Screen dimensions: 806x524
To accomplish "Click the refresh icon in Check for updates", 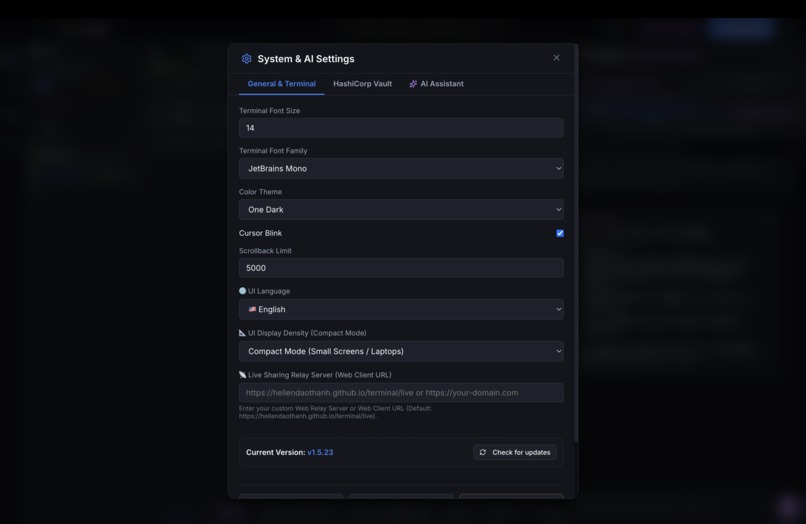I will pos(483,453).
